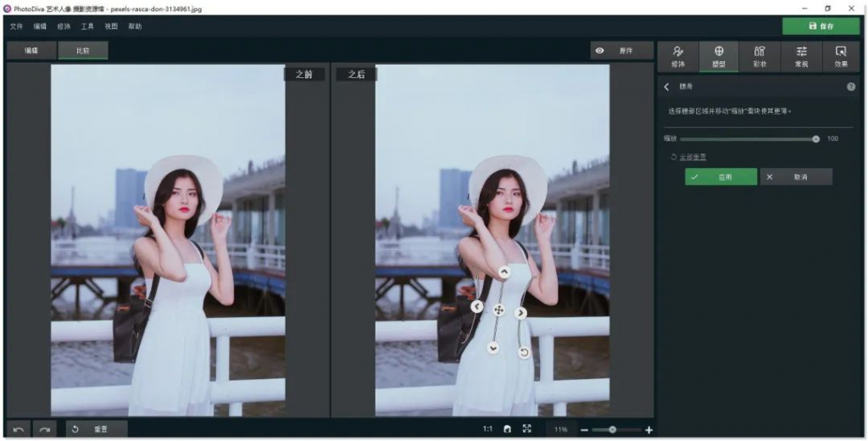Viewport: 868px width, 441px height.
Task: Go back using the arrow beside 腰身
Action: tap(666, 87)
